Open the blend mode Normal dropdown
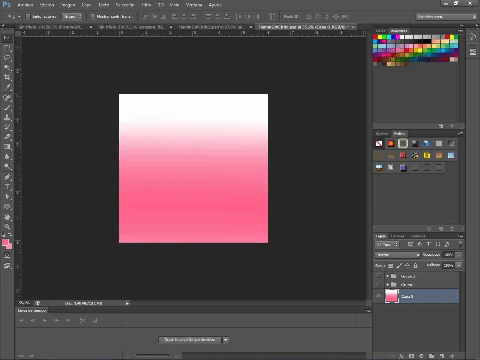 pyautogui.click(x=397, y=255)
